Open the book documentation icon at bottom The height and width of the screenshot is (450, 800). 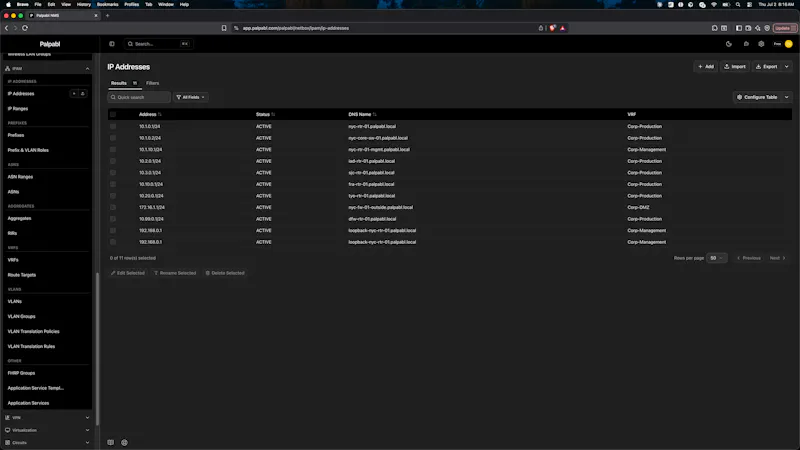[x=111, y=442]
